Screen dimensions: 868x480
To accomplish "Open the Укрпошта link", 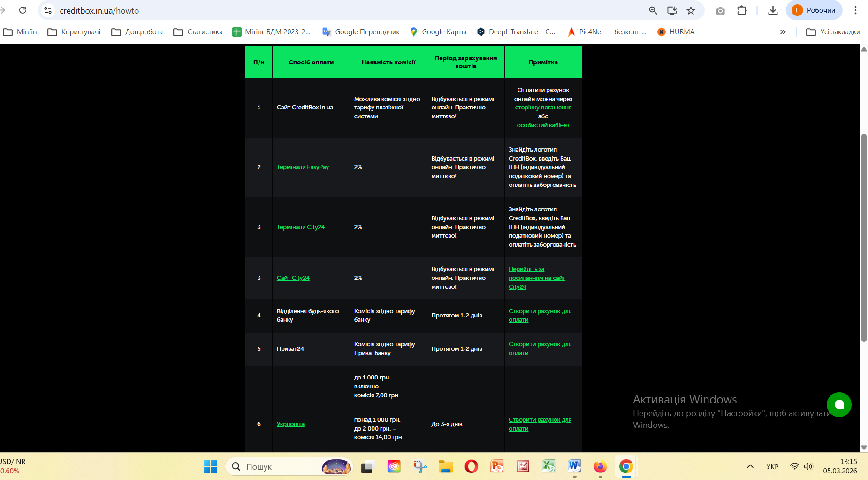I will [290, 424].
